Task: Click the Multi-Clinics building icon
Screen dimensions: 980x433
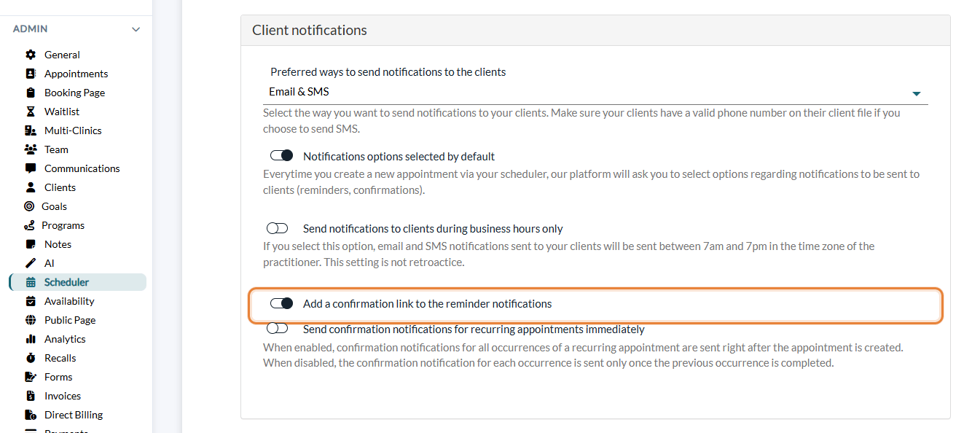Action: (31, 130)
